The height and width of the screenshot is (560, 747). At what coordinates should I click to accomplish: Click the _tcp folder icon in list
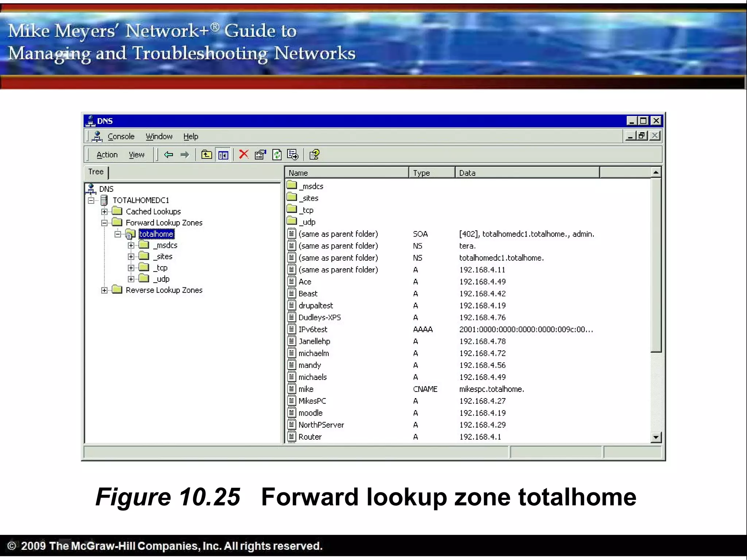(x=292, y=210)
